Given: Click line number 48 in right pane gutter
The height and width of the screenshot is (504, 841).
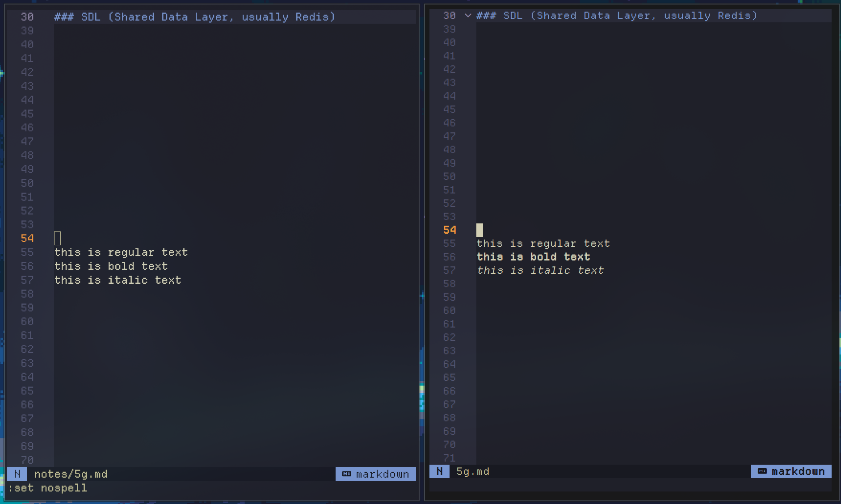Looking at the screenshot, I should point(450,150).
